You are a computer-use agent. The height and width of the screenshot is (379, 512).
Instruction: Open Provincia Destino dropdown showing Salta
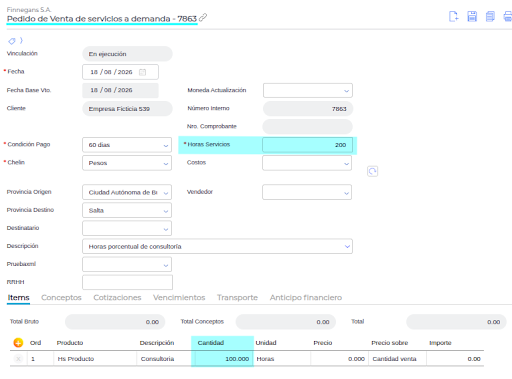tap(127, 210)
